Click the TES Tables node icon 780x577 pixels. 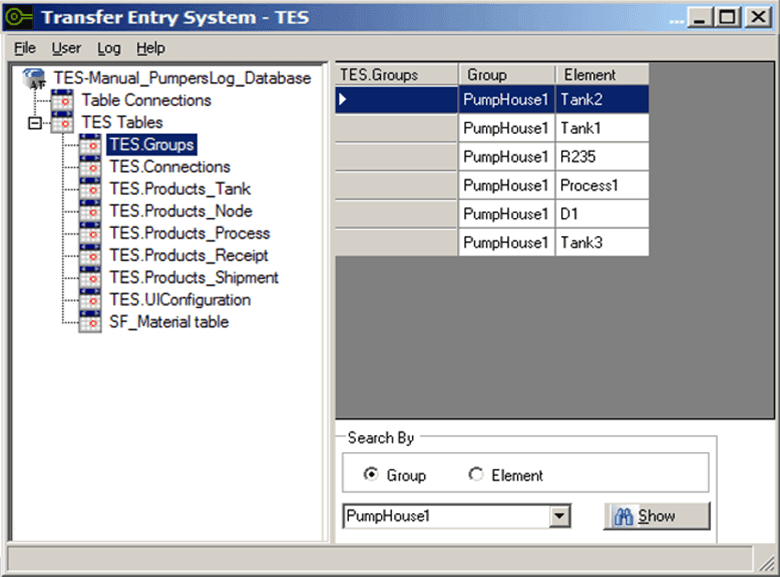coord(63,122)
